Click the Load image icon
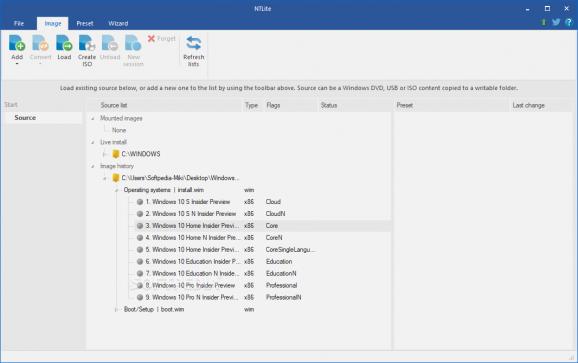The width and height of the screenshot is (578, 363). click(x=64, y=43)
